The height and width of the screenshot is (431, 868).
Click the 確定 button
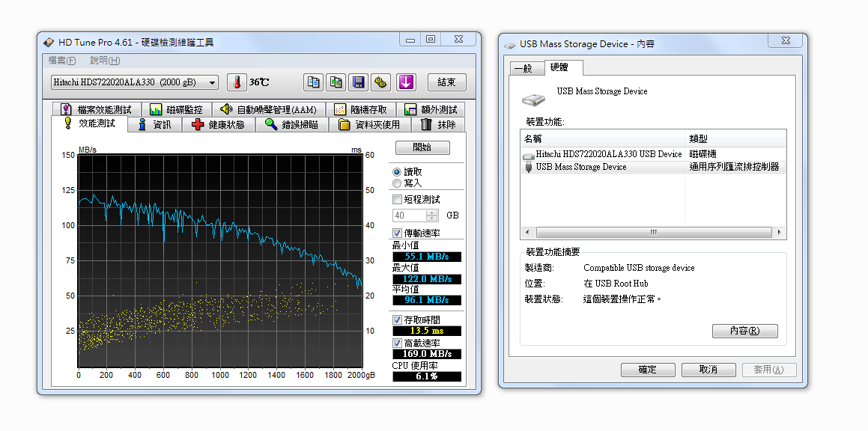[x=648, y=370]
